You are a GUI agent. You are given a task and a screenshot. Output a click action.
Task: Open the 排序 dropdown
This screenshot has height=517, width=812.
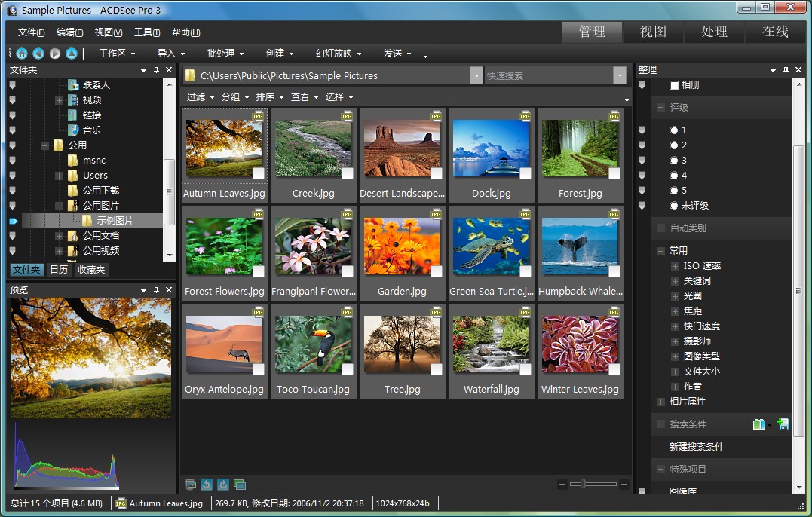click(269, 96)
